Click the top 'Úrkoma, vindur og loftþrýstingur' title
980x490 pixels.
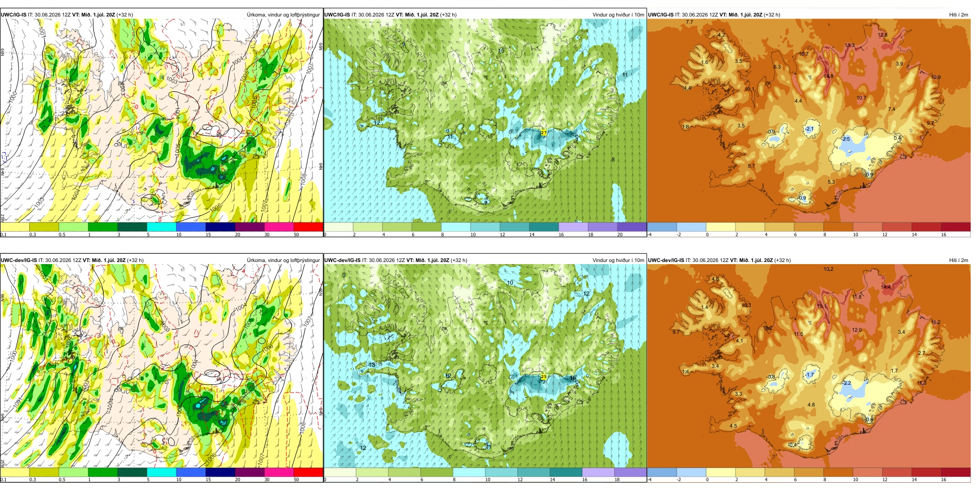[x=283, y=14]
